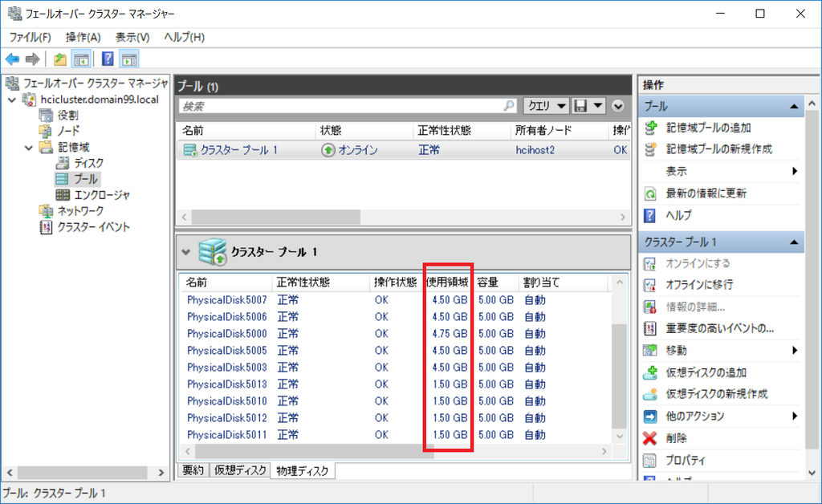Click the ヘルプ action under プール
This screenshot has width=822, height=504.
pyautogui.click(x=678, y=215)
